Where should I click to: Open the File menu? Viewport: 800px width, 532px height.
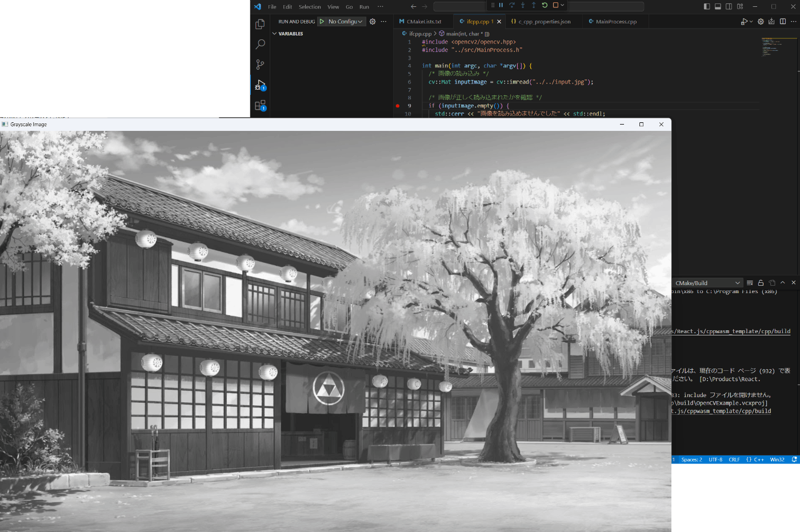point(272,7)
